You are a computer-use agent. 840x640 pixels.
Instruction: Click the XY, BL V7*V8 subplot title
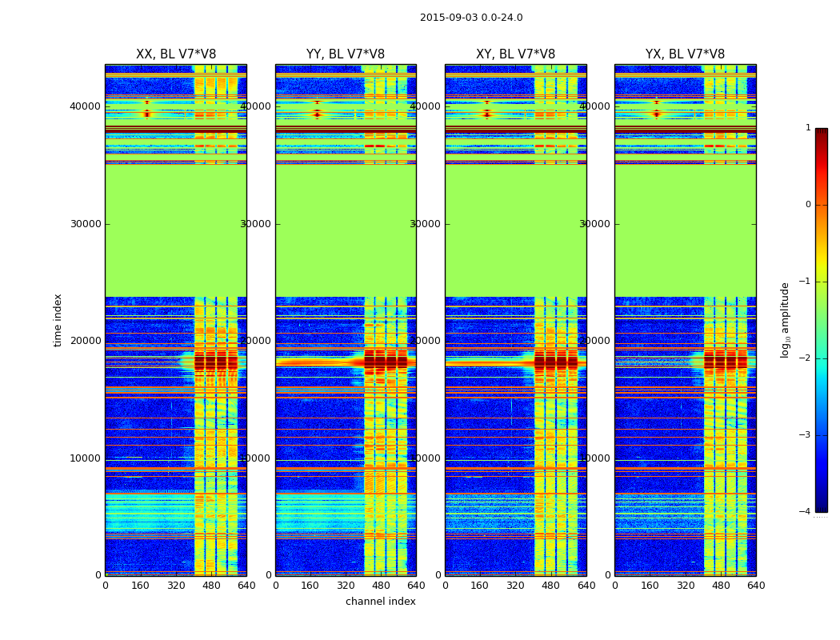click(515, 54)
